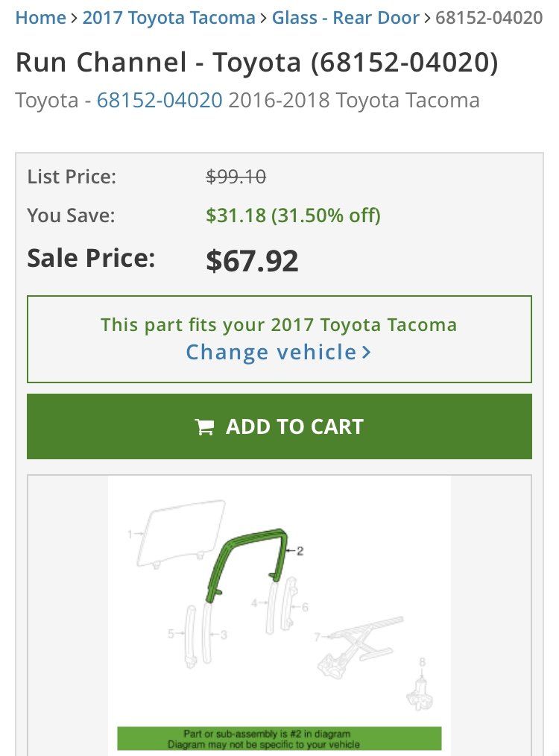The height and width of the screenshot is (756, 559).
Task: Open the Home breadcrumb link
Action: click(x=40, y=18)
